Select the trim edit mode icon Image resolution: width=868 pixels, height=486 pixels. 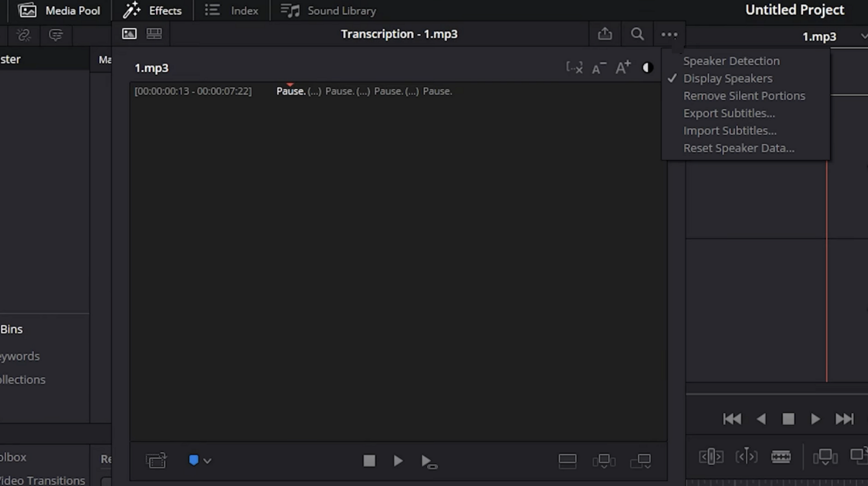click(x=711, y=456)
